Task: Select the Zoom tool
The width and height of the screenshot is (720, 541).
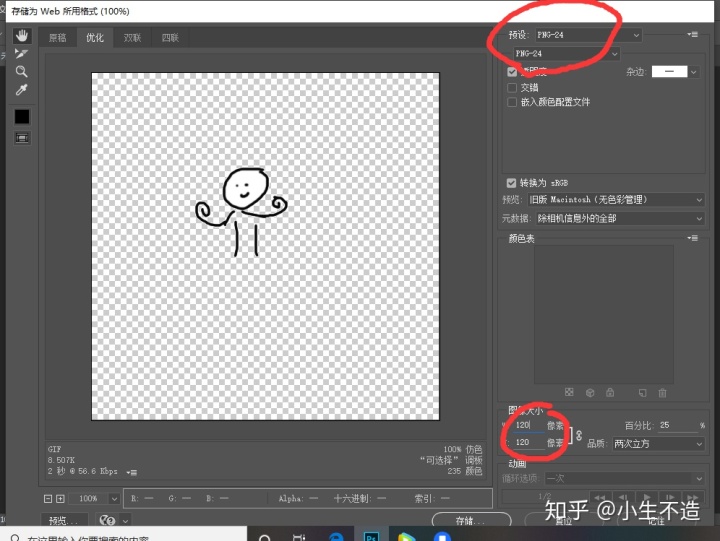Action: pos(21,72)
